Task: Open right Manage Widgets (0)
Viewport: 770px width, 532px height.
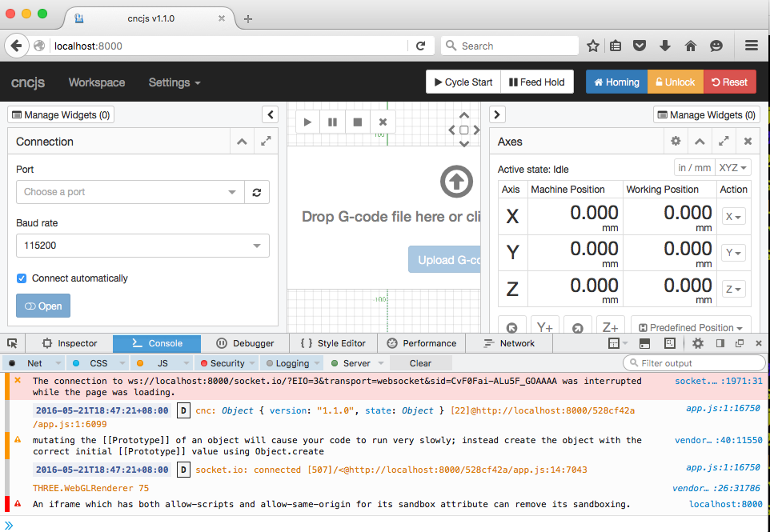Action: [707, 115]
